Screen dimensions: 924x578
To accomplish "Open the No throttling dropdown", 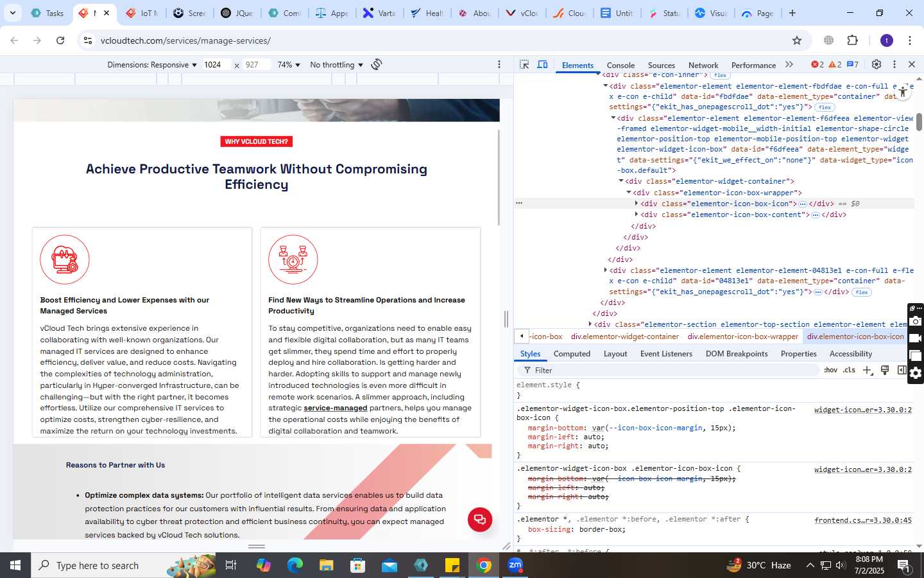I will pyautogui.click(x=336, y=65).
